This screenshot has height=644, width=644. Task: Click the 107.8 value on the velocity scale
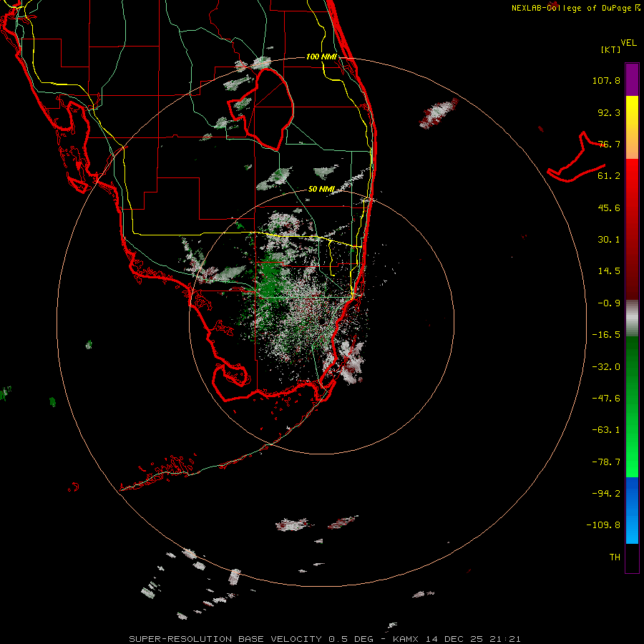[x=606, y=80]
